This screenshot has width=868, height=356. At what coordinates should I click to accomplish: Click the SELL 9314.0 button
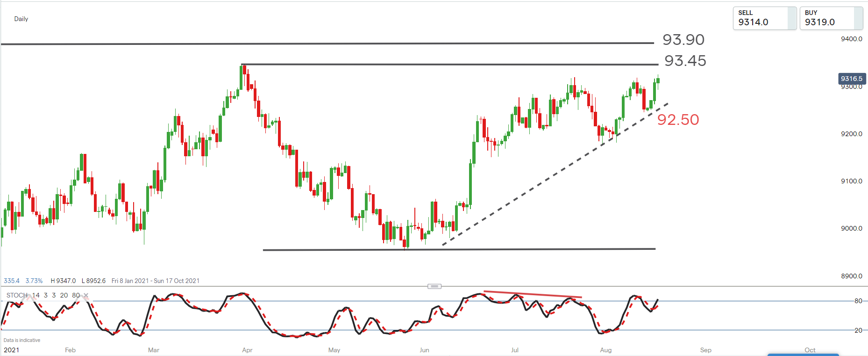coord(765,18)
